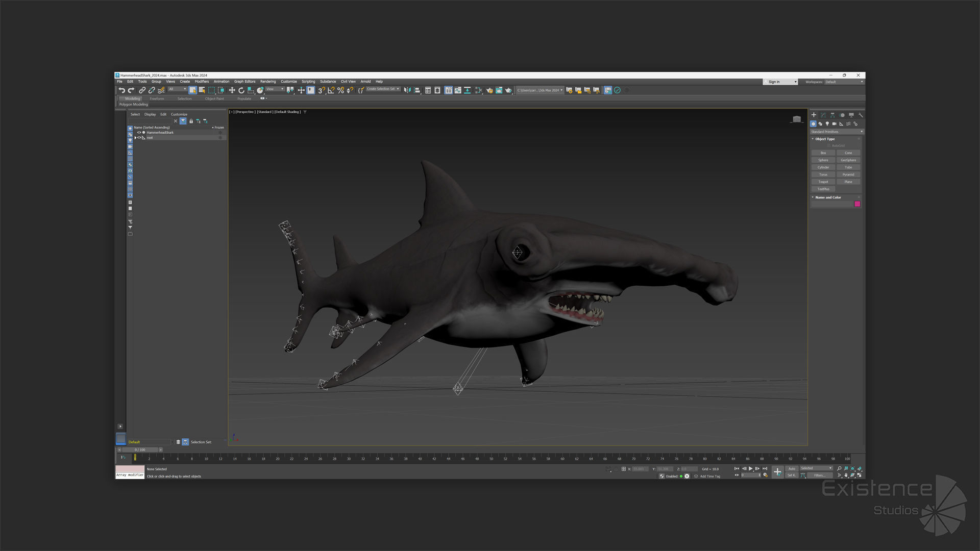This screenshot has width=980, height=551.
Task: Switch to the Object Paint ribbon tab
Action: click(214, 99)
